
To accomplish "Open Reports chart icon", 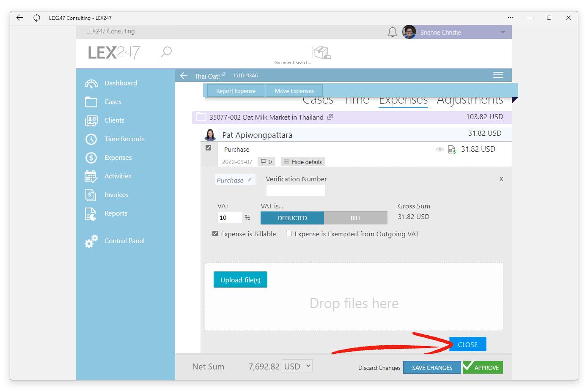I will point(91,214).
